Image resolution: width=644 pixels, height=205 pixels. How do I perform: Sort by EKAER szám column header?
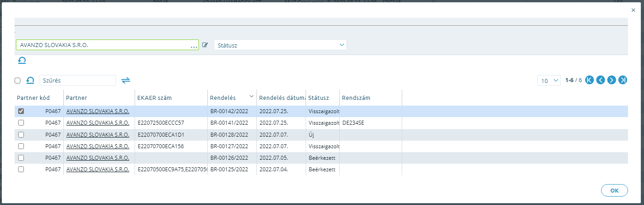155,98
